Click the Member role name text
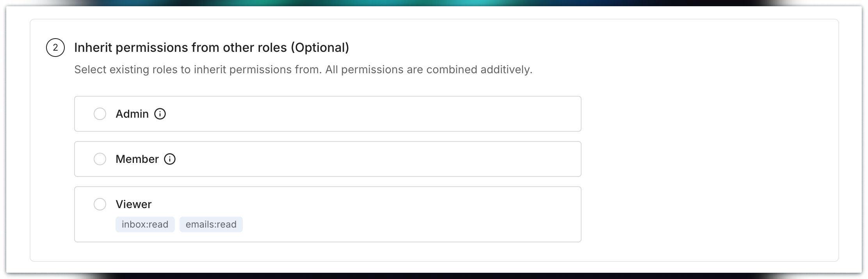The width and height of the screenshot is (868, 279). 137,159
